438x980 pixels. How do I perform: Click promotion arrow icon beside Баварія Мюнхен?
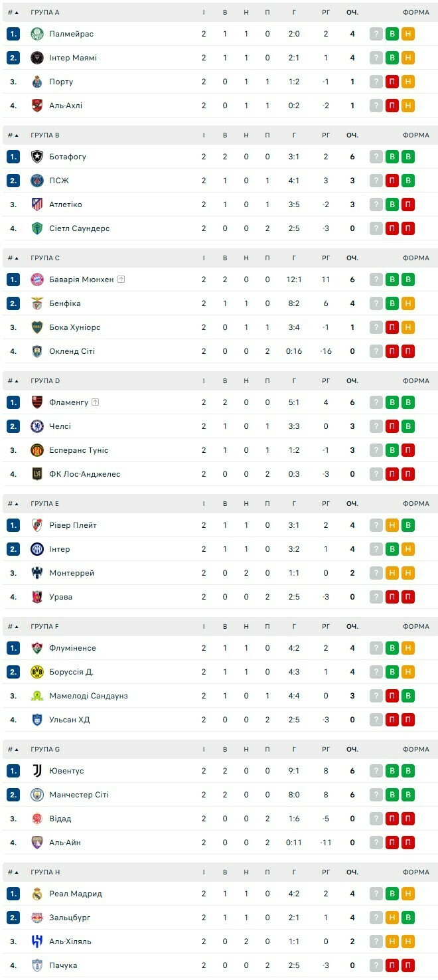click(121, 280)
